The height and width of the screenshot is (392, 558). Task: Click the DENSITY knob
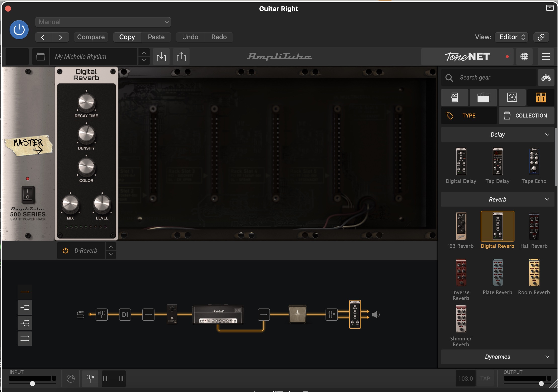(x=86, y=134)
